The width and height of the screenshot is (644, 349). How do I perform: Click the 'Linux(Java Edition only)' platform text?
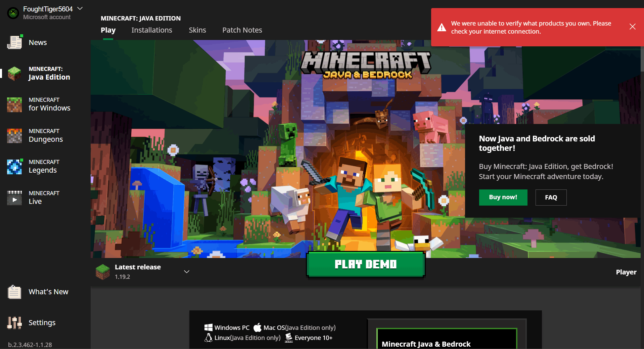pyautogui.click(x=247, y=338)
